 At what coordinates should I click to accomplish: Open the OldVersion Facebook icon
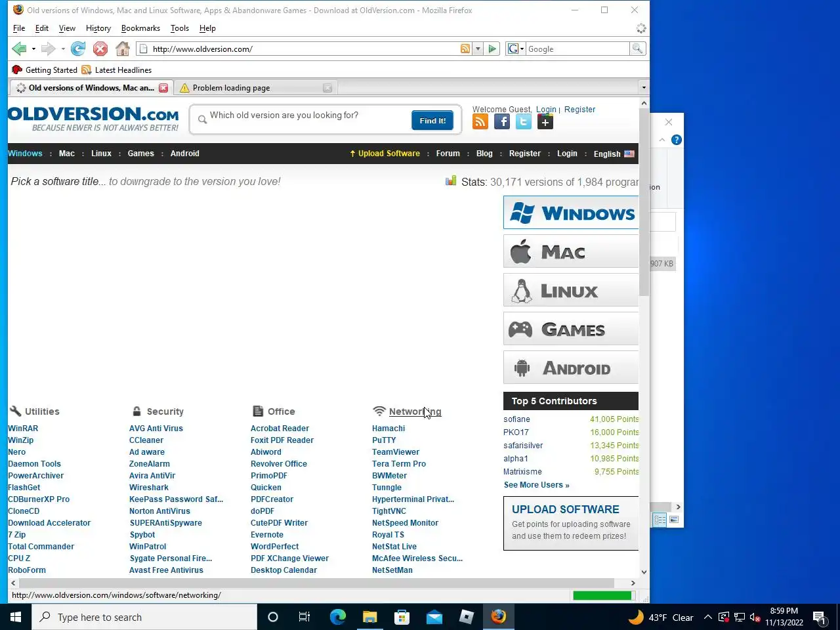[502, 121]
